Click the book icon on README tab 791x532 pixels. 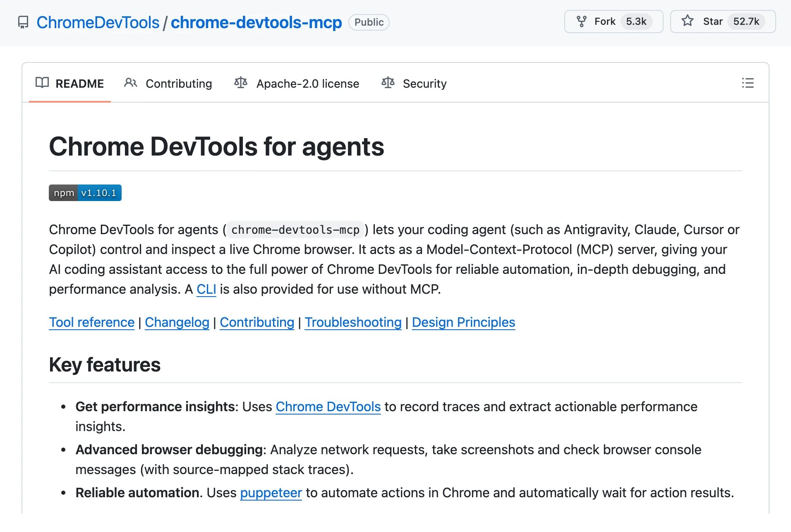[x=42, y=83]
